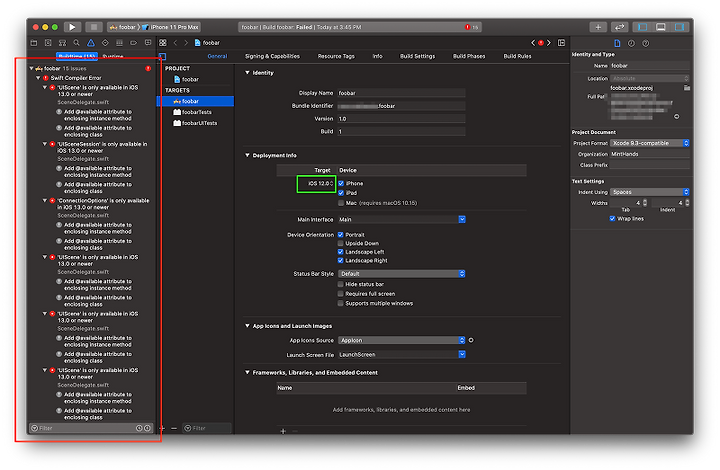
Task: Enable Upside Down orientation
Action: click(x=341, y=243)
